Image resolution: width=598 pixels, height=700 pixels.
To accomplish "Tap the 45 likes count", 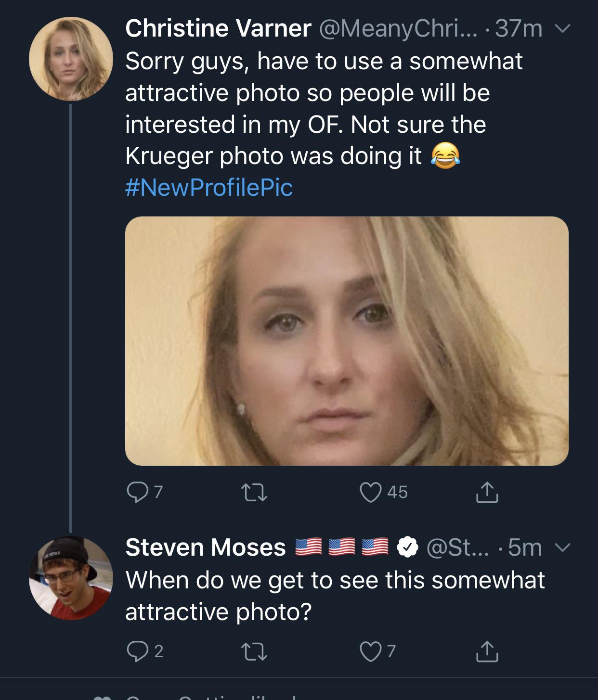I will [x=398, y=492].
